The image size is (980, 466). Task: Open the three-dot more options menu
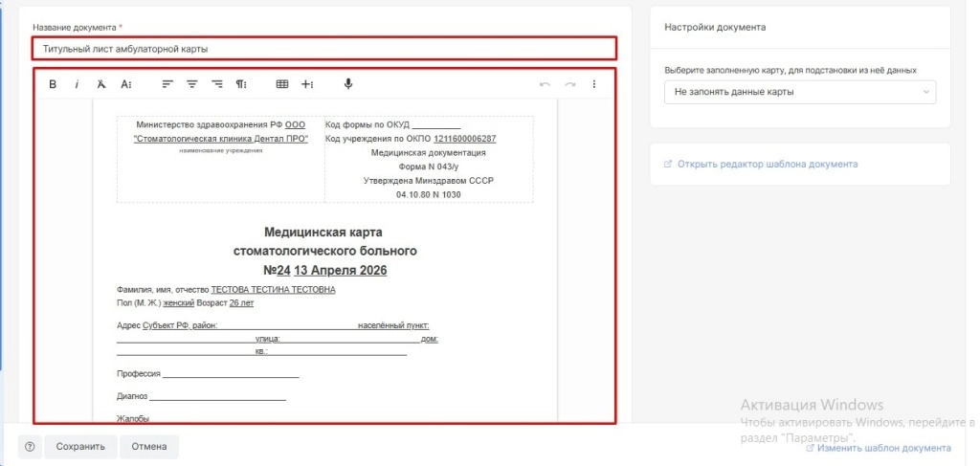(x=594, y=84)
